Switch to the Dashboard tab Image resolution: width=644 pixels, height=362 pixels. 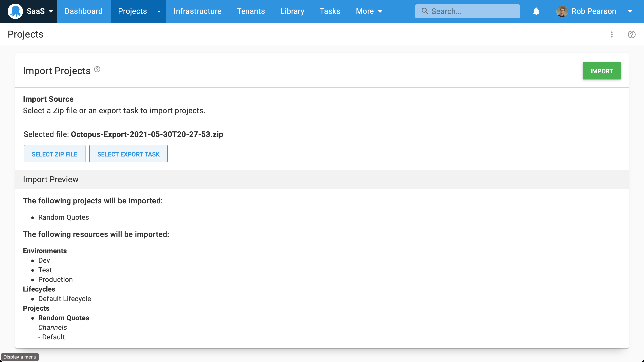pyautogui.click(x=84, y=11)
